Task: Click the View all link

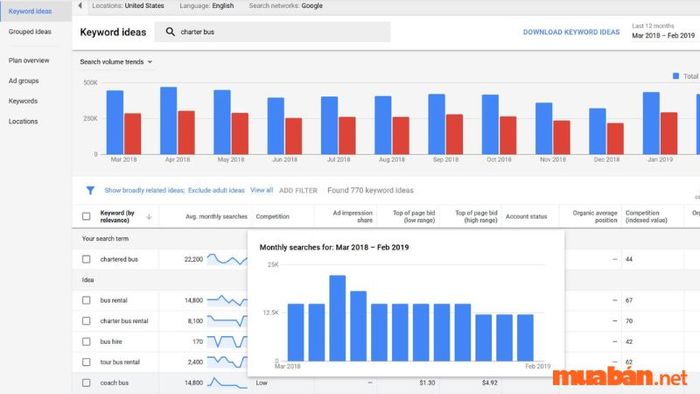Action: [262, 190]
